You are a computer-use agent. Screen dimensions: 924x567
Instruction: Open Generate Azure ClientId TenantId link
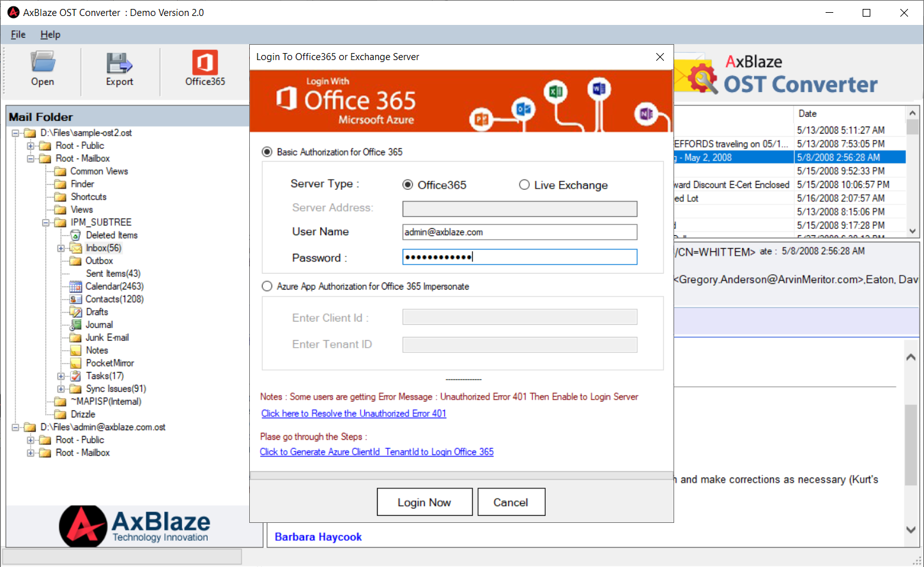pyautogui.click(x=376, y=452)
